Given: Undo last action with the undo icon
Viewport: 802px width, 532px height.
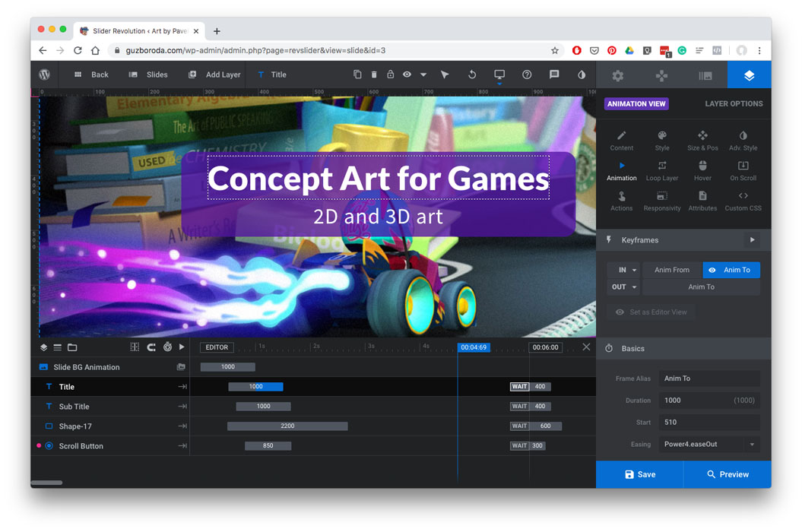Looking at the screenshot, I should coord(472,74).
